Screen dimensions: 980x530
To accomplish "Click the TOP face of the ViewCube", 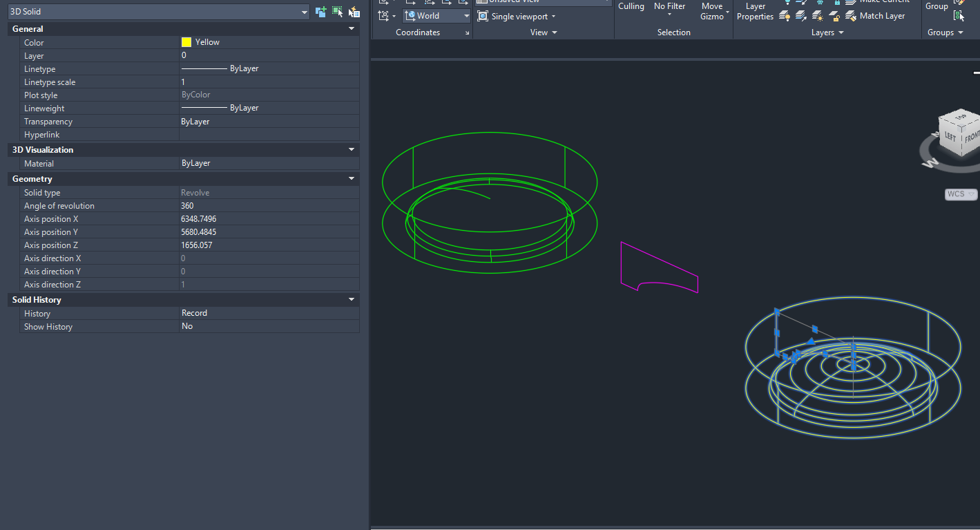I will [x=961, y=117].
